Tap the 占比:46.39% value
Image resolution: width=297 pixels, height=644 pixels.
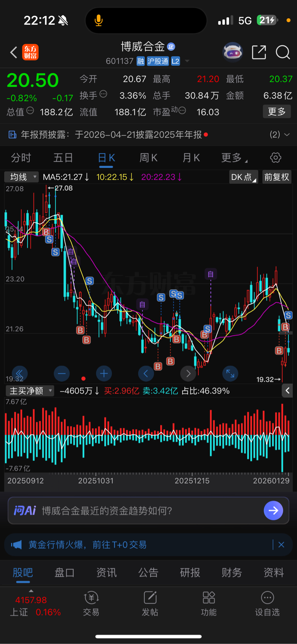(x=206, y=391)
